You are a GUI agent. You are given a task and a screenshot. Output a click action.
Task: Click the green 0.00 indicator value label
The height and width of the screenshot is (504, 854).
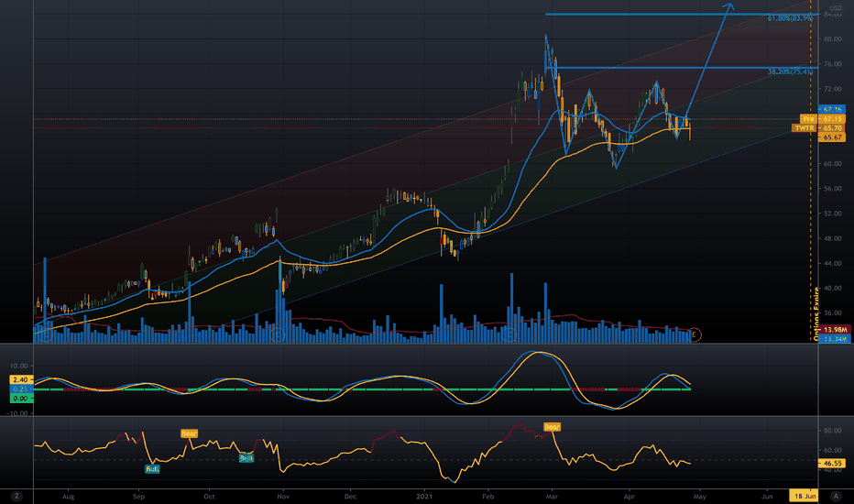point(21,399)
